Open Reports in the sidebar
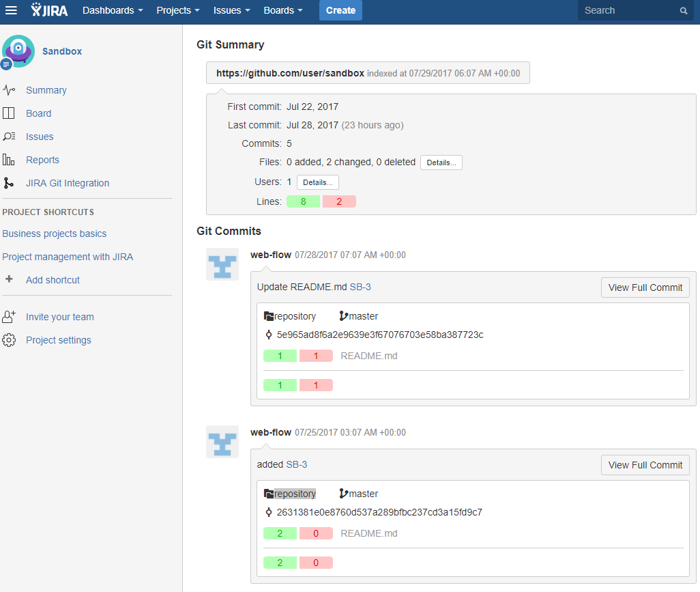 click(42, 160)
